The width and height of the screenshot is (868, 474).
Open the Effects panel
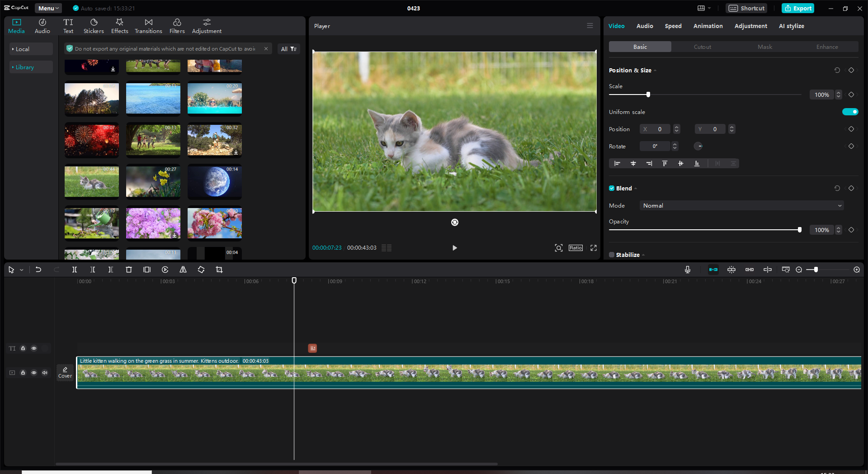click(x=119, y=25)
